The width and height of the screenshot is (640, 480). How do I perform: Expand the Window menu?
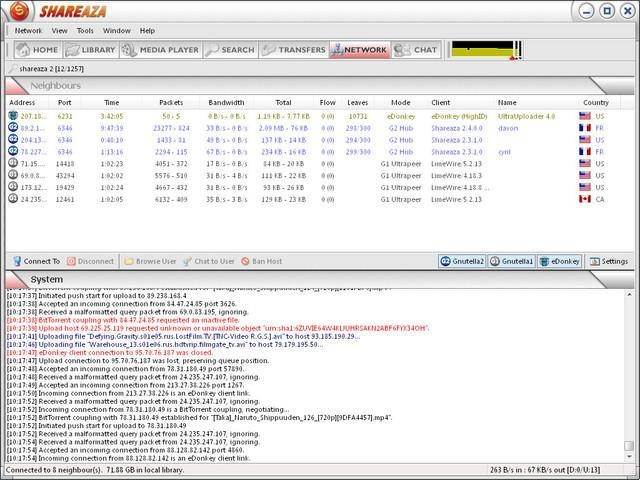[x=116, y=31]
